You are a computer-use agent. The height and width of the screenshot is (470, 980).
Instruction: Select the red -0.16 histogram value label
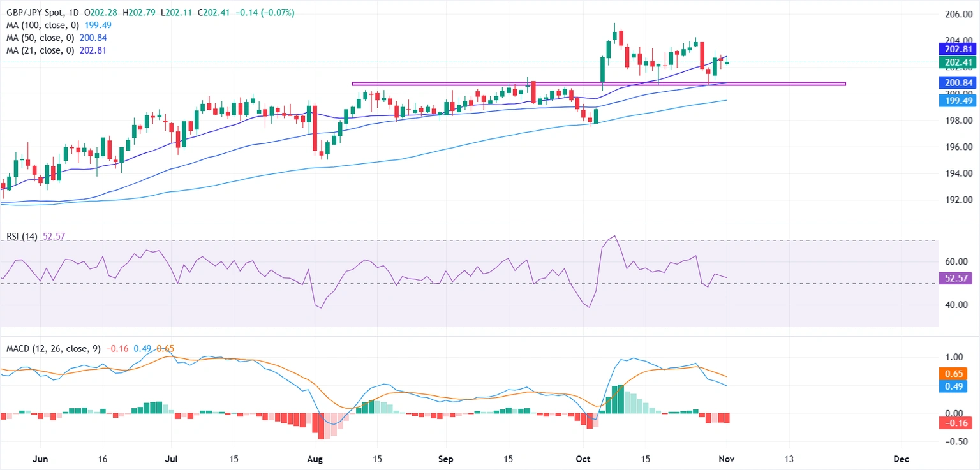pos(954,422)
